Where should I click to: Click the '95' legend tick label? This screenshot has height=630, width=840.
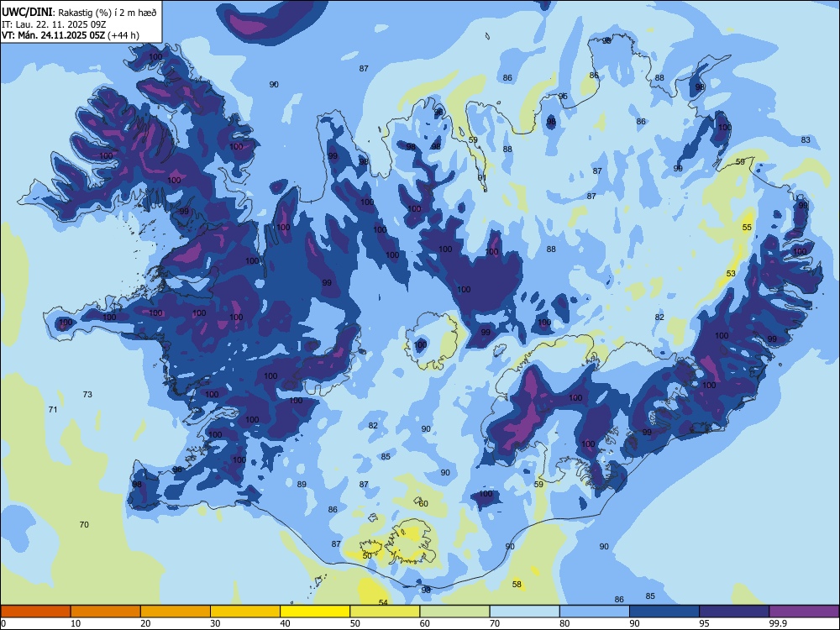coord(704,623)
